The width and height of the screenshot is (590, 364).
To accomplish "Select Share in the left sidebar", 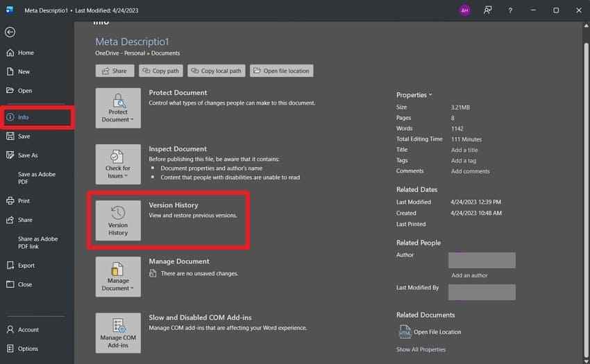I will point(19,220).
